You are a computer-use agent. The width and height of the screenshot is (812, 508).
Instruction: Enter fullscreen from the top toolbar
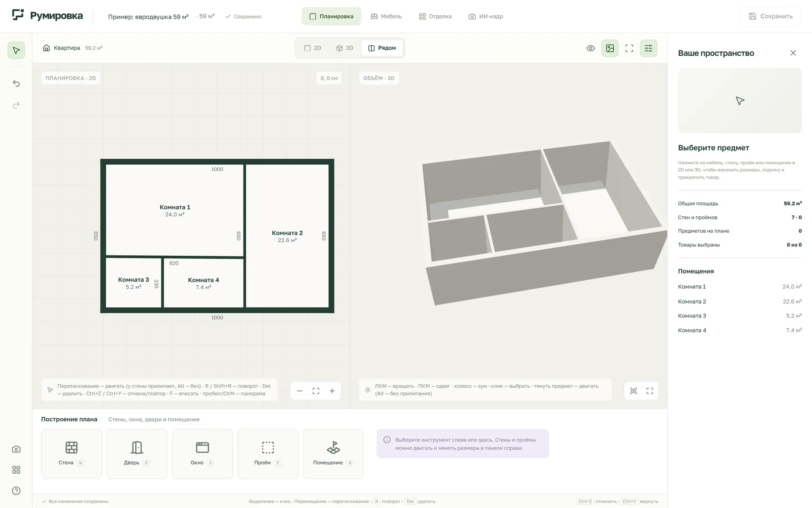coord(629,48)
